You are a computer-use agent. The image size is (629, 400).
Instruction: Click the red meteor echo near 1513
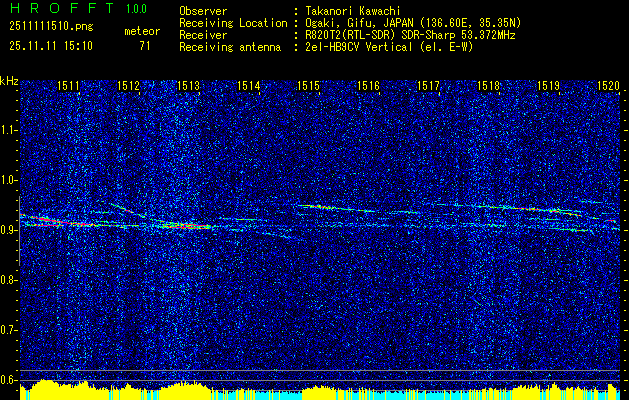tap(187, 227)
